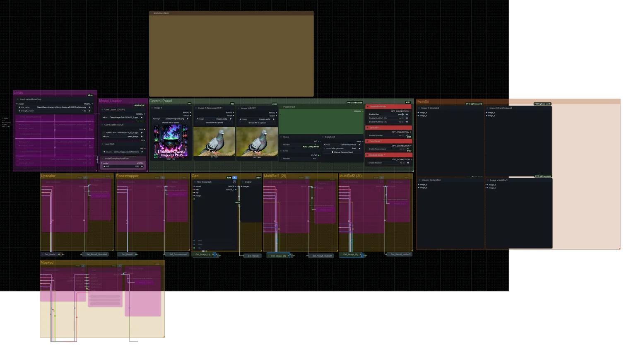Click the Steps Number field
Screen dimensions: 636x364
[x=300, y=145]
